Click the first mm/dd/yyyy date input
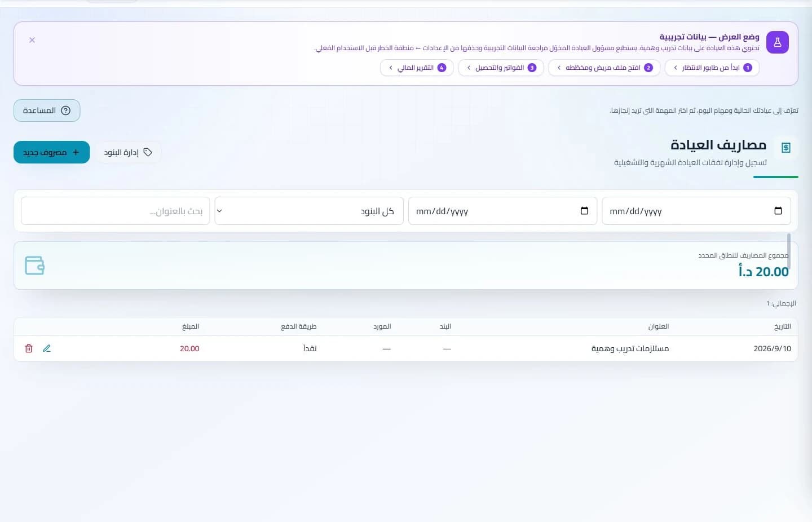Screen dimensions: 812x522 pos(696,211)
